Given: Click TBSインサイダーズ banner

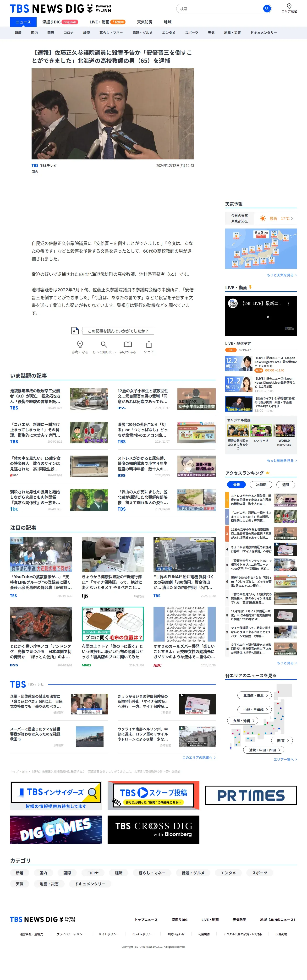Looking at the screenshot, I should pyautogui.click(x=56, y=795).
